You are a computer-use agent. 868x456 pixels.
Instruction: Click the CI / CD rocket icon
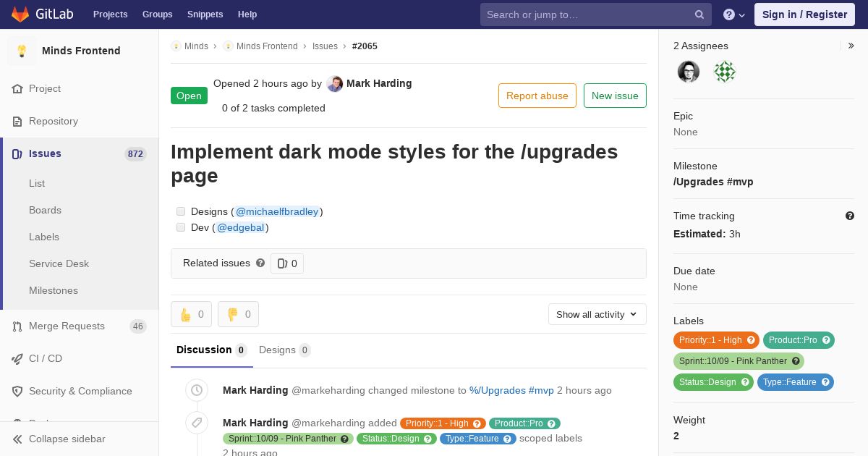(17, 359)
